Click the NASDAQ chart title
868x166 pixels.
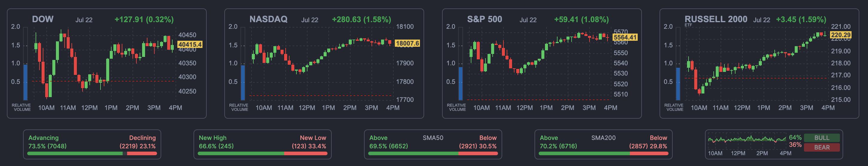click(x=268, y=19)
